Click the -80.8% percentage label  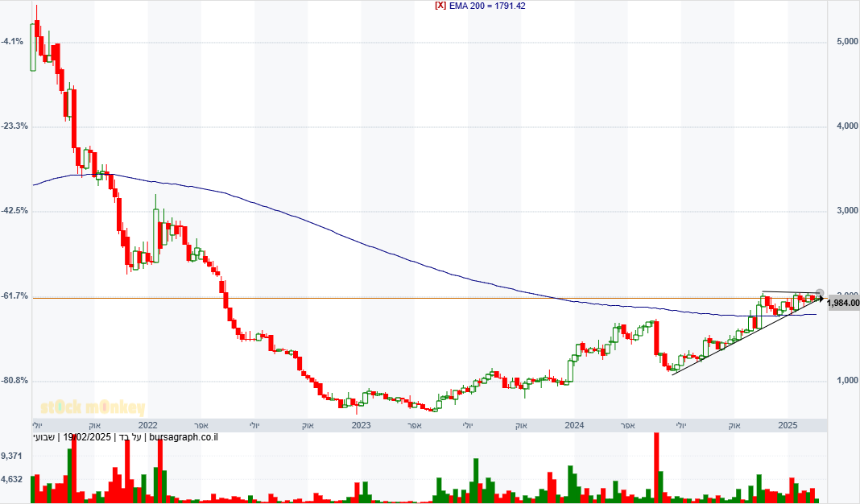[x=14, y=380]
